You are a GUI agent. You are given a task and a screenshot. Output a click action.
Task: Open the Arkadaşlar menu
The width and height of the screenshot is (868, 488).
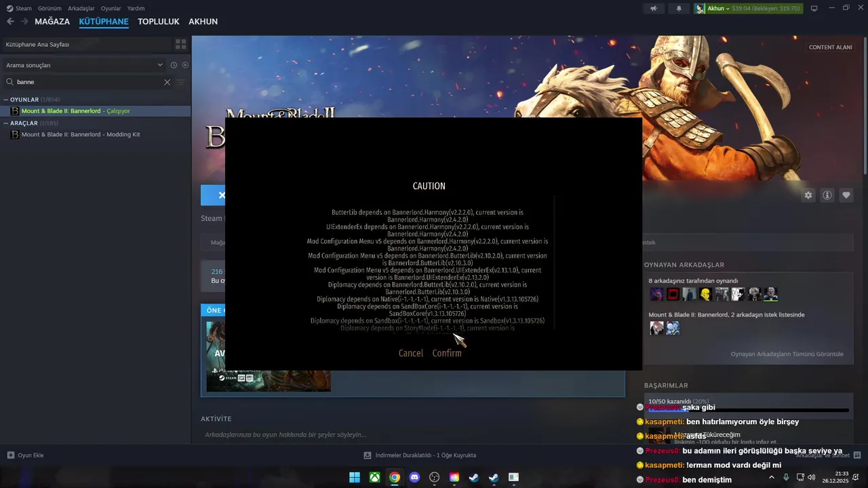[81, 8]
